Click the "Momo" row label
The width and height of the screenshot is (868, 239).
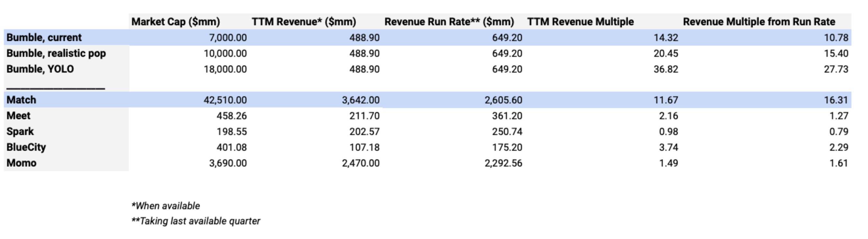click(x=21, y=163)
